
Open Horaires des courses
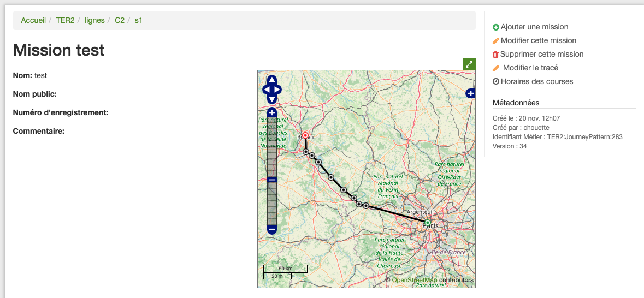pos(537,81)
